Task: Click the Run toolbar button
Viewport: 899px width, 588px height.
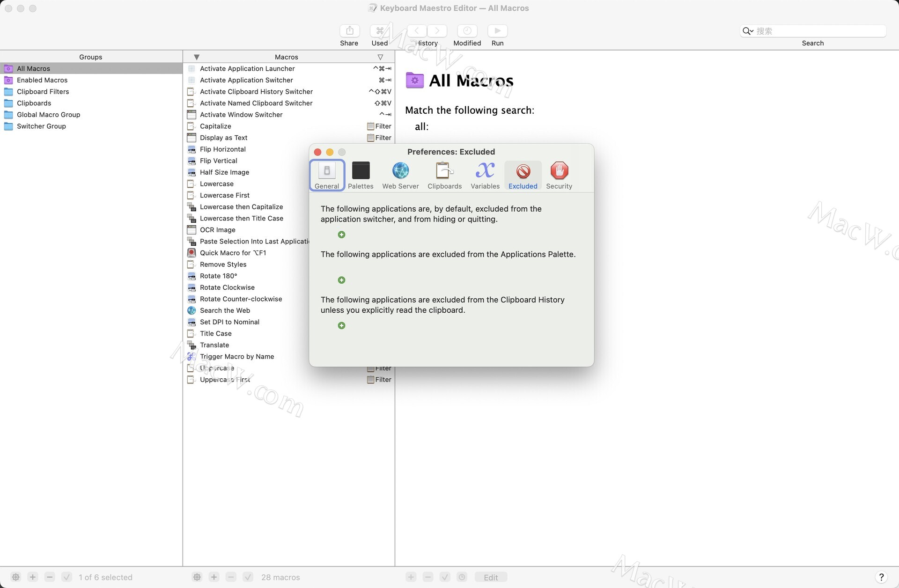Action: point(497,31)
